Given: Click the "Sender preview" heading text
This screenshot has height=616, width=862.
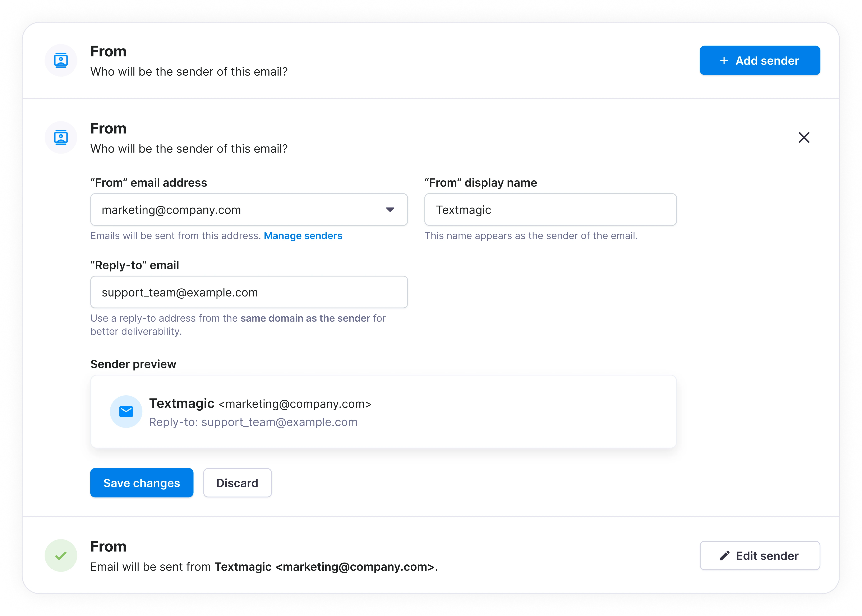Looking at the screenshot, I should (x=133, y=364).
